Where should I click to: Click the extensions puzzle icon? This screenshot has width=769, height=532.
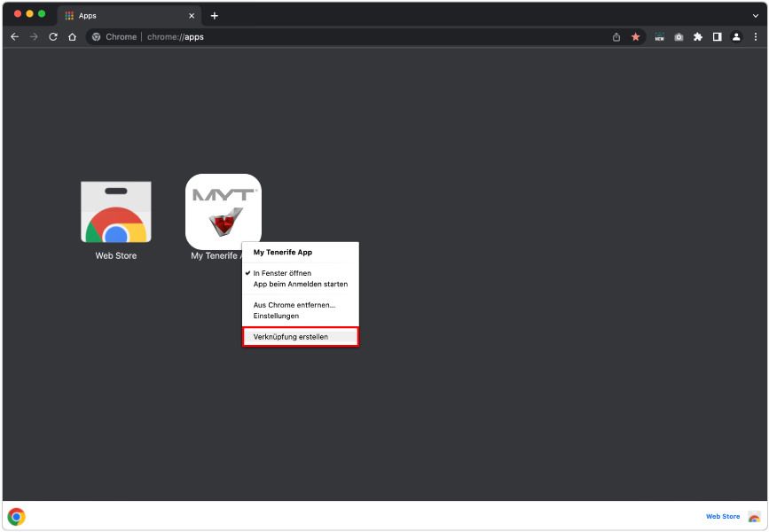[698, 37]
